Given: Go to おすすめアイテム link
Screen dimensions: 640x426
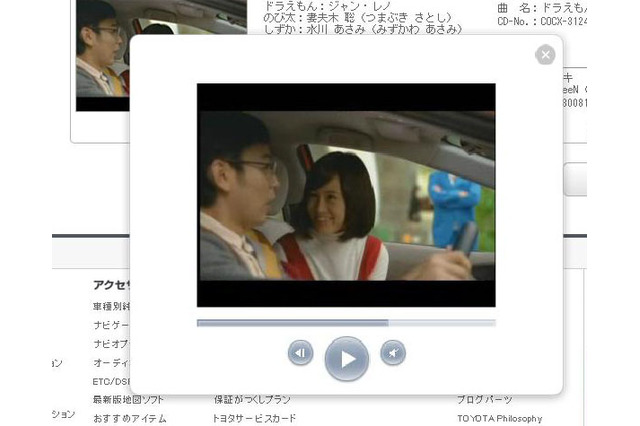Looking at the screenshot, I should [x=129, y=418].
